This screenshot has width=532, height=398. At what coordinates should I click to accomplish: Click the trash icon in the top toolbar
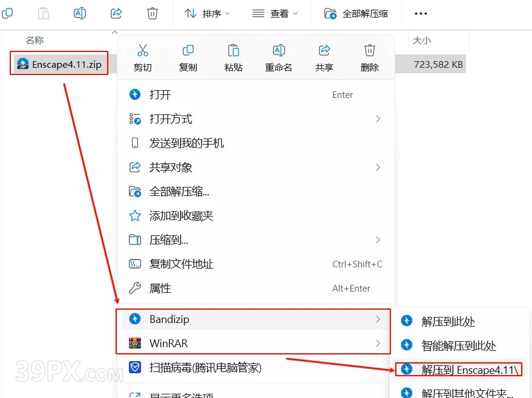click(x=153, y=13)
